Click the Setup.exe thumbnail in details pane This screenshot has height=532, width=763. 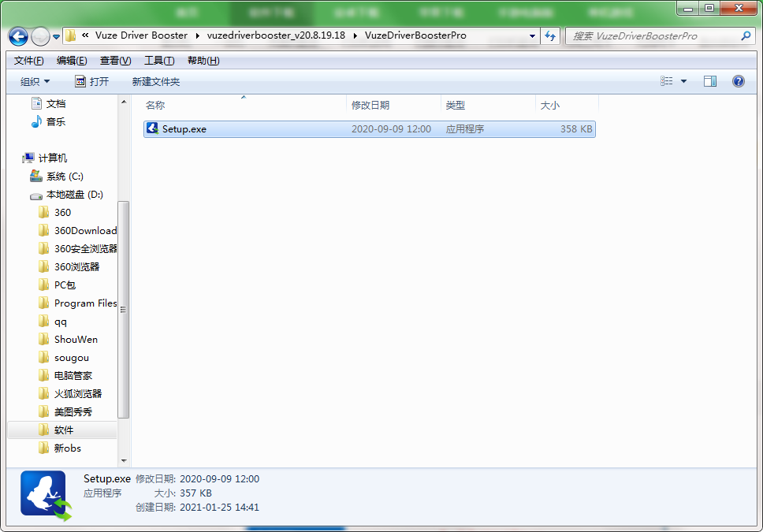46,495
